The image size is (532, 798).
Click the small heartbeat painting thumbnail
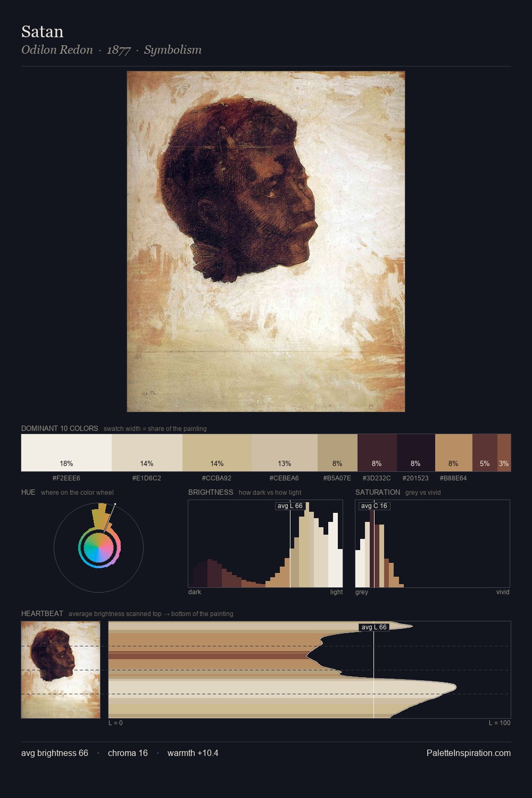[x=61, y=670]
